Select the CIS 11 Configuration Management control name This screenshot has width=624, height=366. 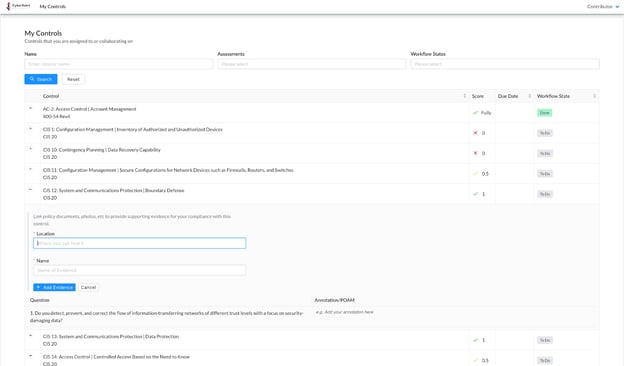(x=168, y=170)
